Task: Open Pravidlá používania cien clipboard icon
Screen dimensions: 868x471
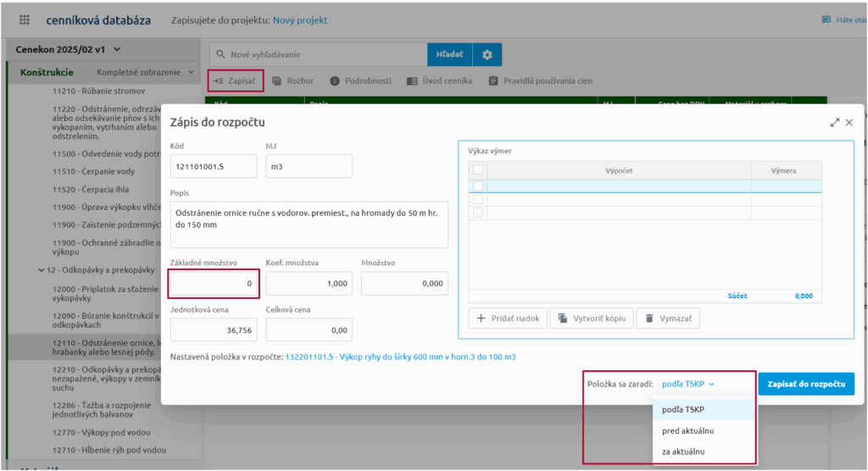Action: coord(492,81)
